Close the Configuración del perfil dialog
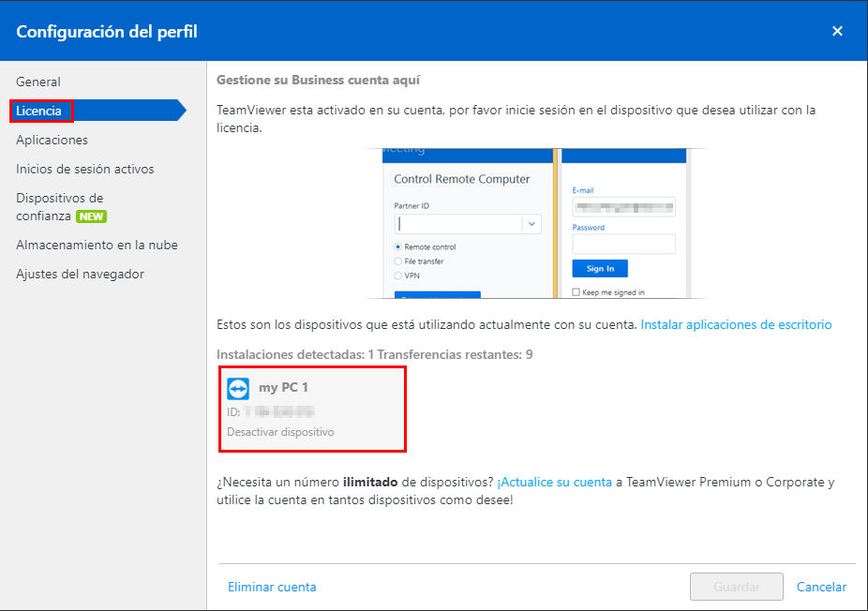Image resolution: width=868 pixels, height=611 pixels. tap(837, 31)
